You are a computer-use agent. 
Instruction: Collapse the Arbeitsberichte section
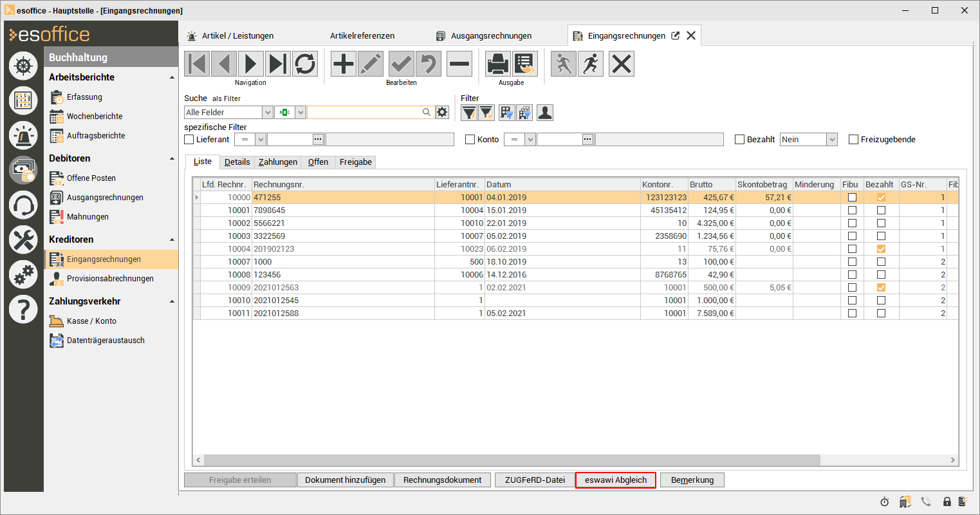pos(172,77)
